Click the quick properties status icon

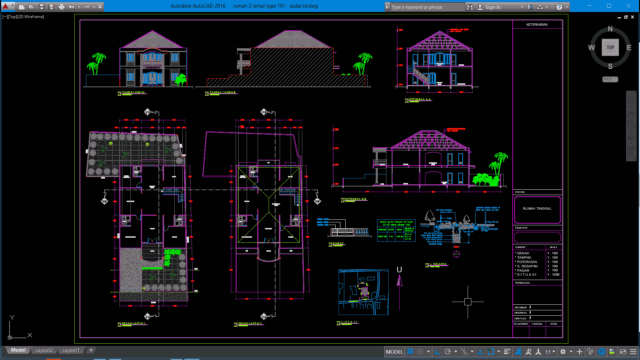[x=591, y=352]
